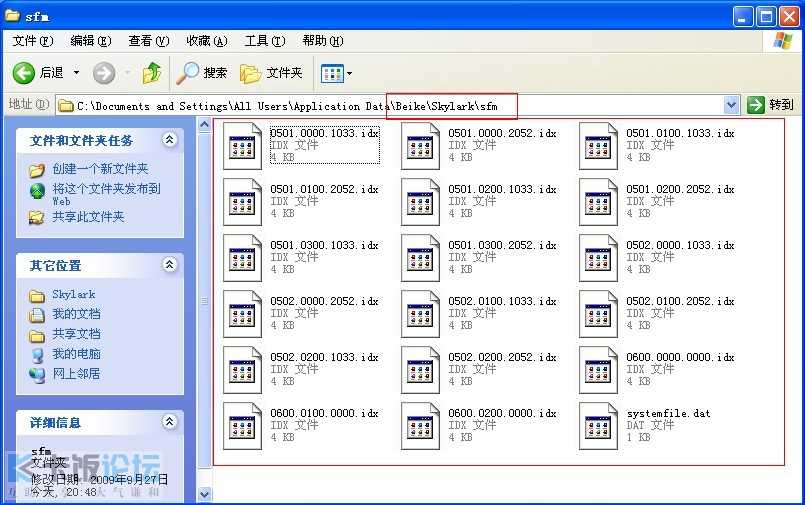Screen dimensions: 805x505
Task: Select file icon 0501.0000.1033.idx
Action: tap(242, 146)
